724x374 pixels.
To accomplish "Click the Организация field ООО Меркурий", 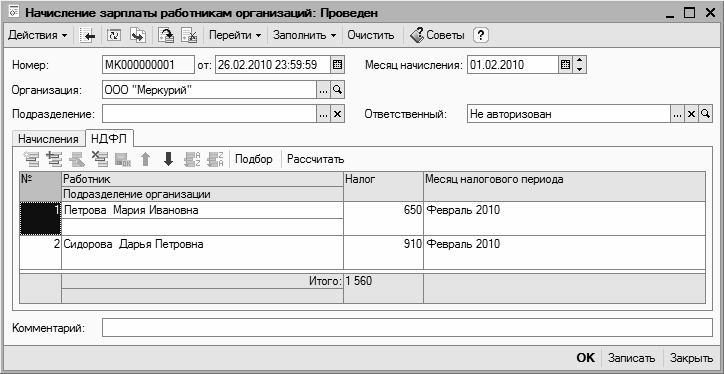I will (x=210, y=90).
